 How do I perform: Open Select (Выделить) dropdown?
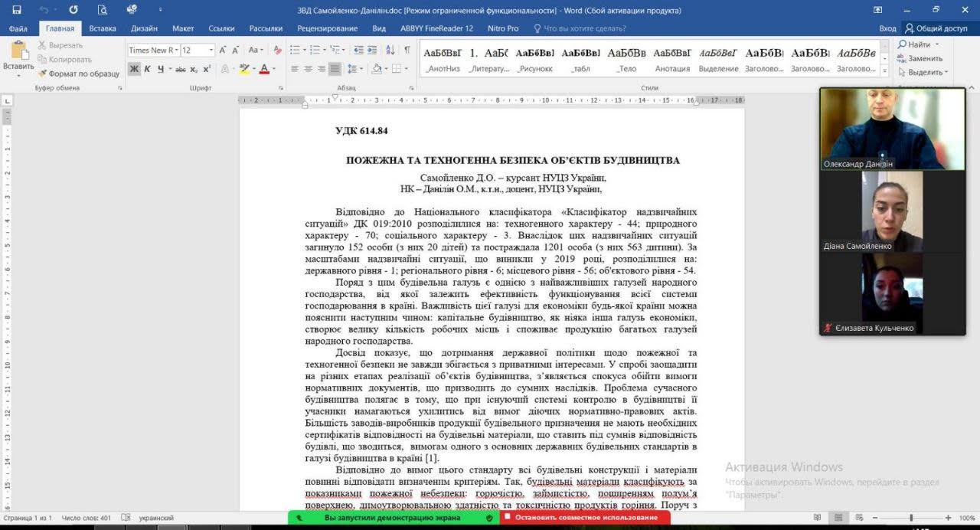pos(923,72)
